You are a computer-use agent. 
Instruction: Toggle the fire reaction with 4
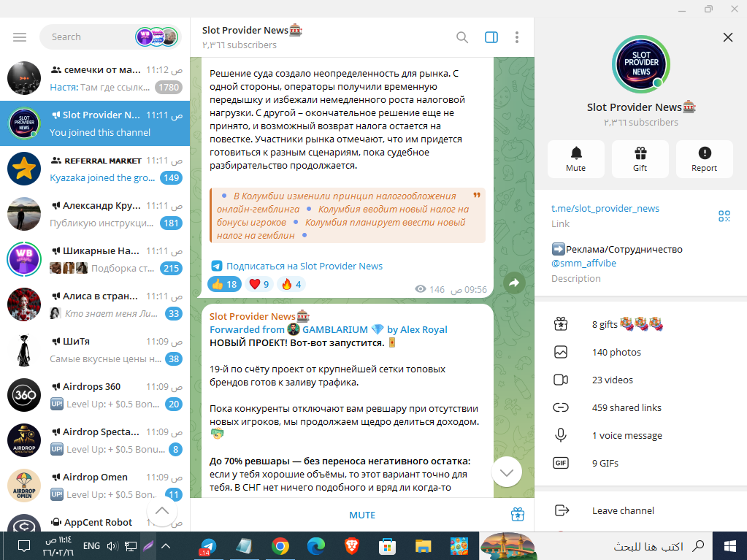click(291, 284)
